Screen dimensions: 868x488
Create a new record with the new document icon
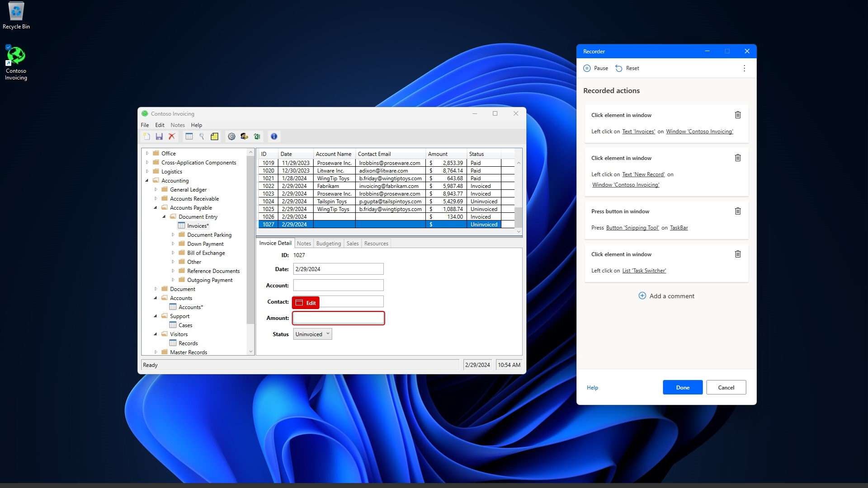point(146,136)
